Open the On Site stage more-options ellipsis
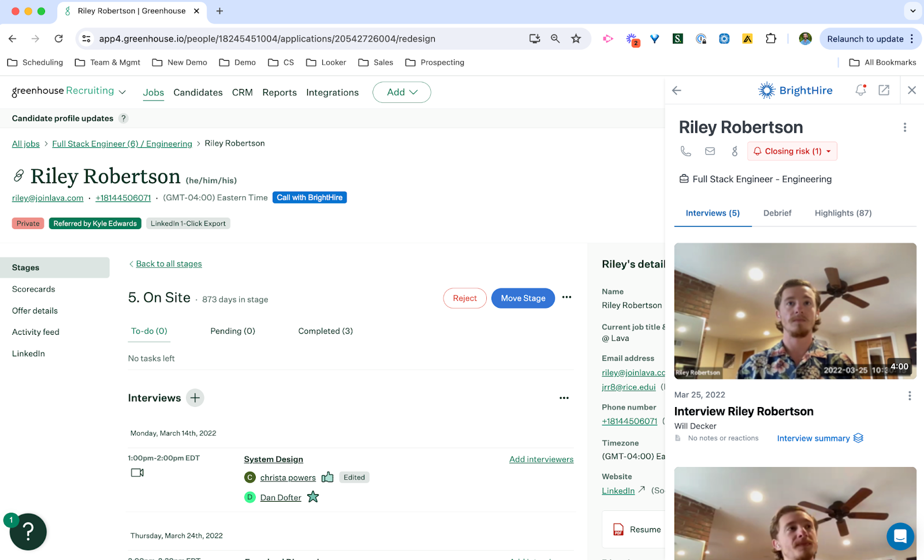 click(x=567, y=297)
